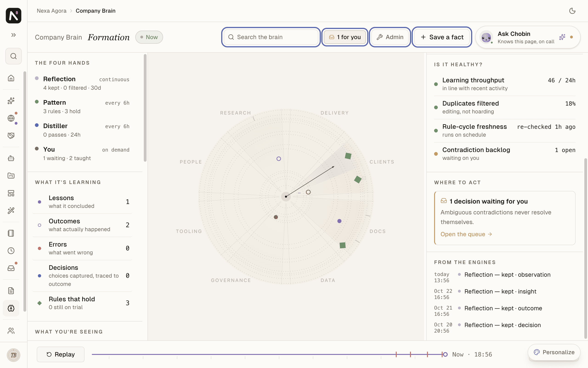Open the robot agent icon in sidebar
The width and height of the screenshot is (588, 368).
click(11, 158)
